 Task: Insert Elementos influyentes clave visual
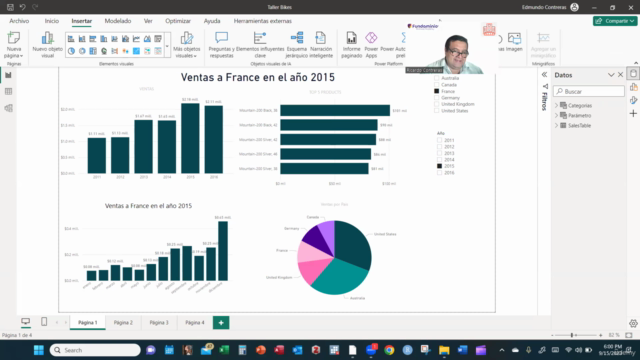pos(260,44)
